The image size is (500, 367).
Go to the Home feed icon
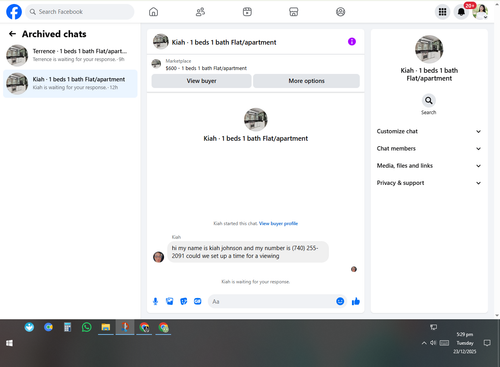pyautogui.click(x=153, y=12)
